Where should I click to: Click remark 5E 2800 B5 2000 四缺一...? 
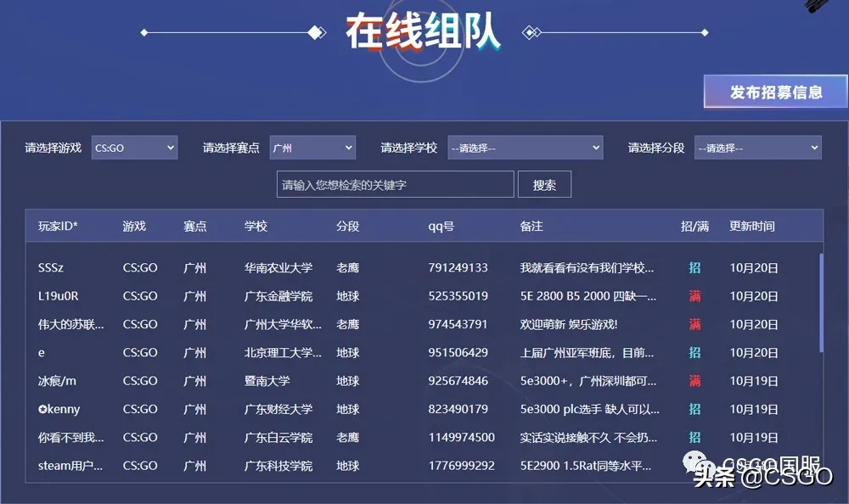588,296
